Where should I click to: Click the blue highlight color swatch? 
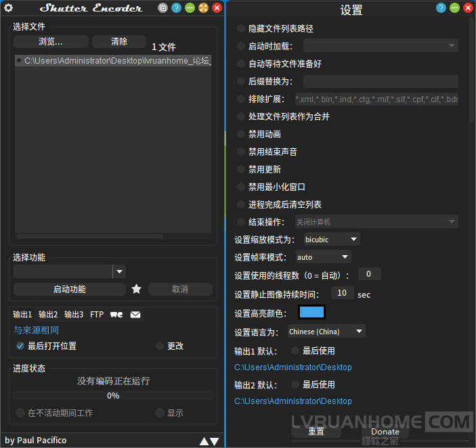tap(311, 313)
